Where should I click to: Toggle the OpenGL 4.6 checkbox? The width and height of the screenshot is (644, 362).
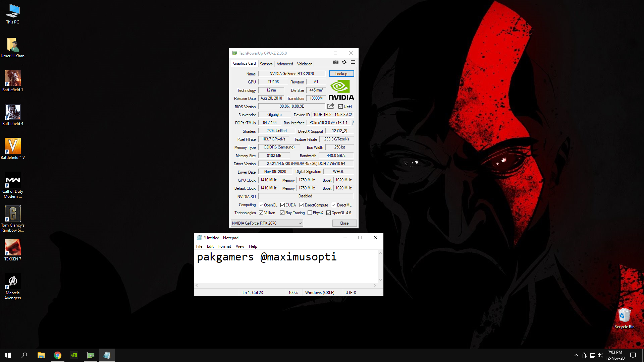328,213
